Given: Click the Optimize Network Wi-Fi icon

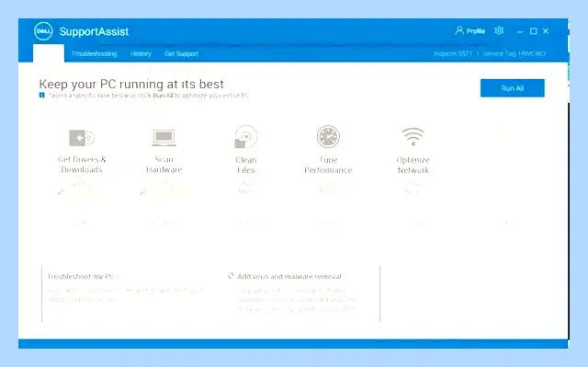Looking at the screenshot, I should (x=413, y=137).
